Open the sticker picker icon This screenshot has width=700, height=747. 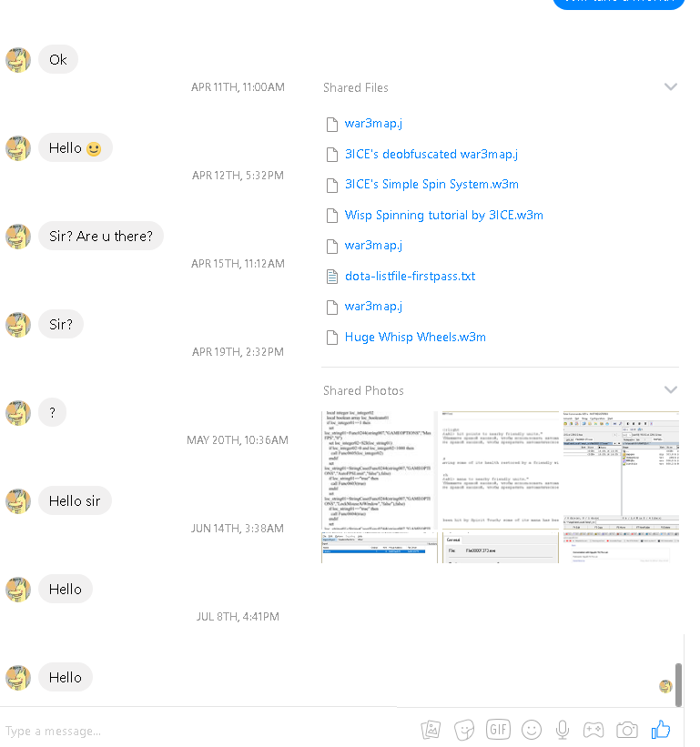click(x=464, y=730)
